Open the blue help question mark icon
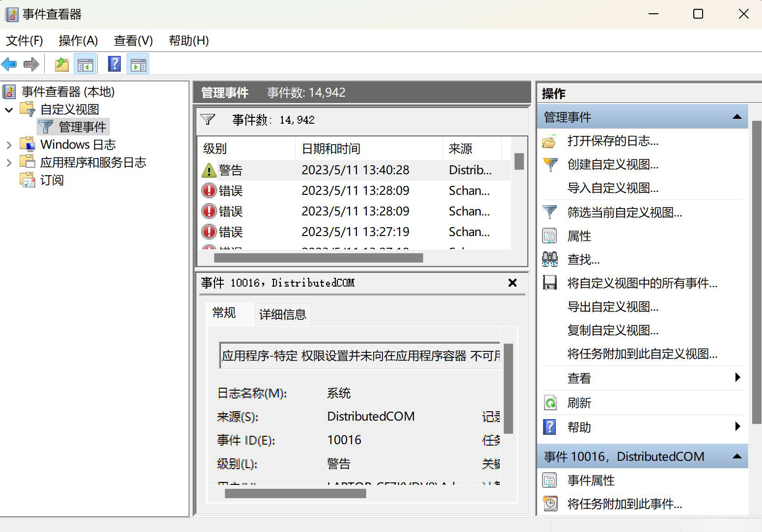This screenshot has height=532, width=762. pyautogui.click(x=114, y=64)
